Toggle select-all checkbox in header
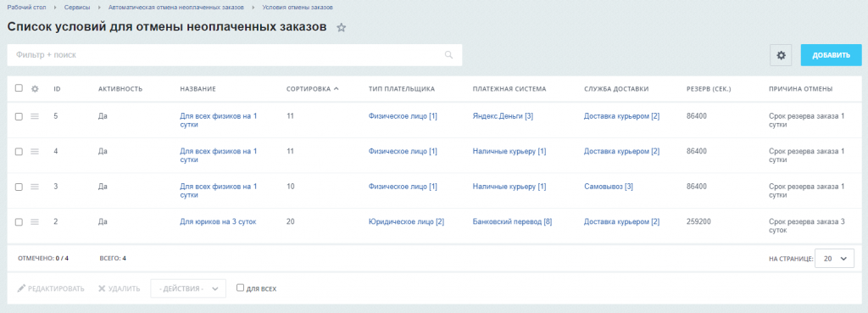 (x=19, y=88)
